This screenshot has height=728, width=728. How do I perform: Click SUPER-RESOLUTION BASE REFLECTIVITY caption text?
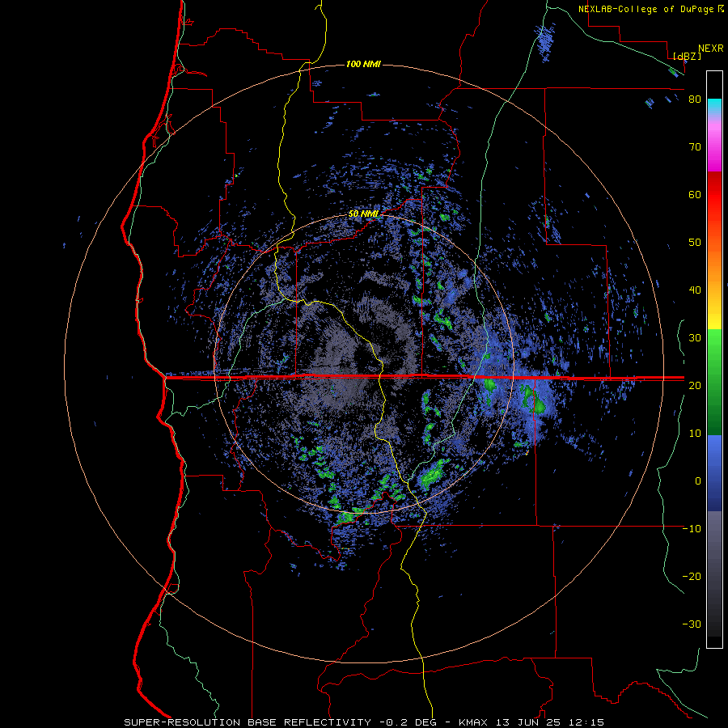coord(248,722)
